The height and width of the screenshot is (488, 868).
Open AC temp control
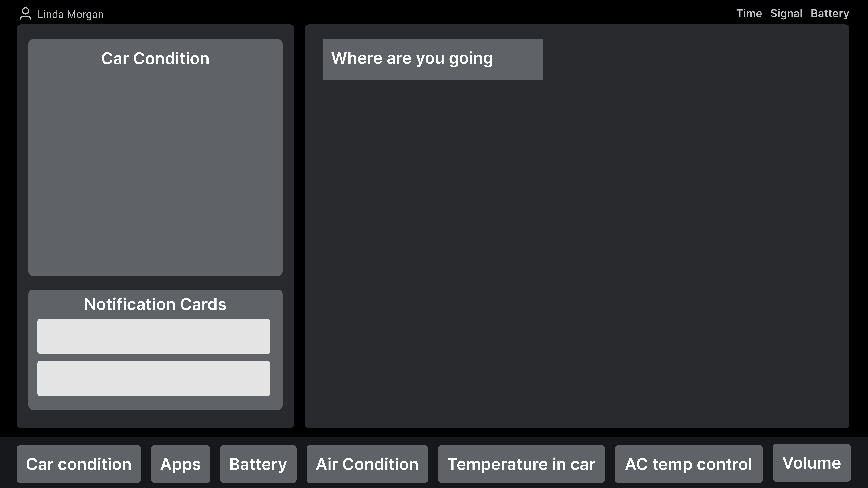point(688,464)
